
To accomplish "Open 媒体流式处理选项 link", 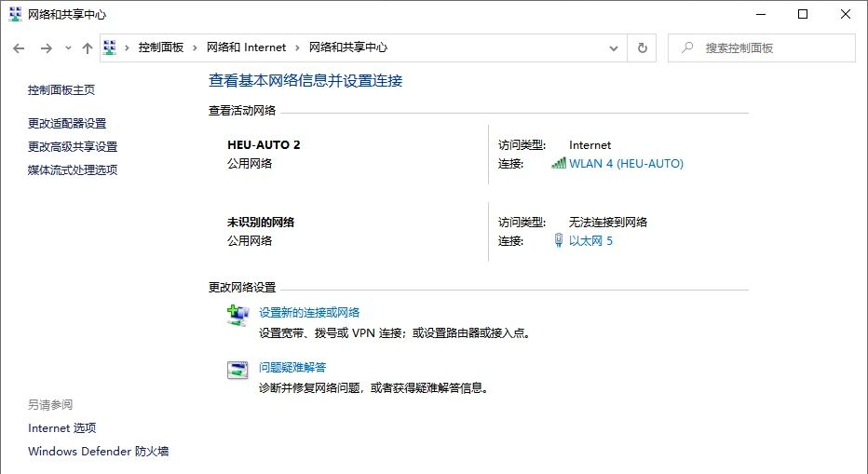I will 73,170.
